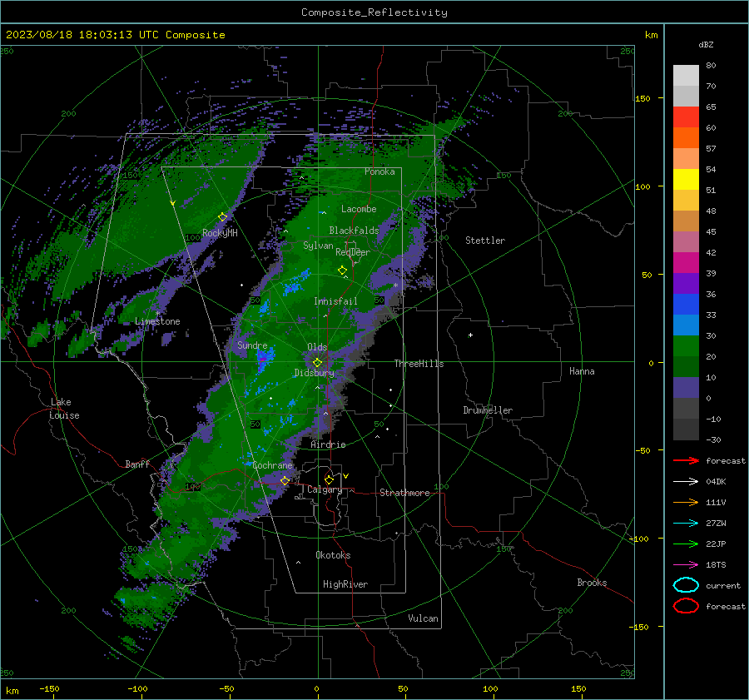Screen dimensions: 749x700
Task: Click the RedDeer label
Action: [353, 252]
